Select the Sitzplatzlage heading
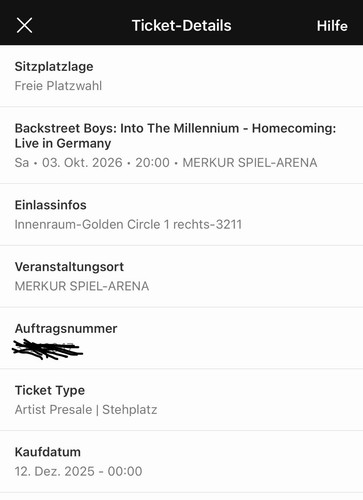Viewport: 363px width, 500px height. (x=54, y=66)
